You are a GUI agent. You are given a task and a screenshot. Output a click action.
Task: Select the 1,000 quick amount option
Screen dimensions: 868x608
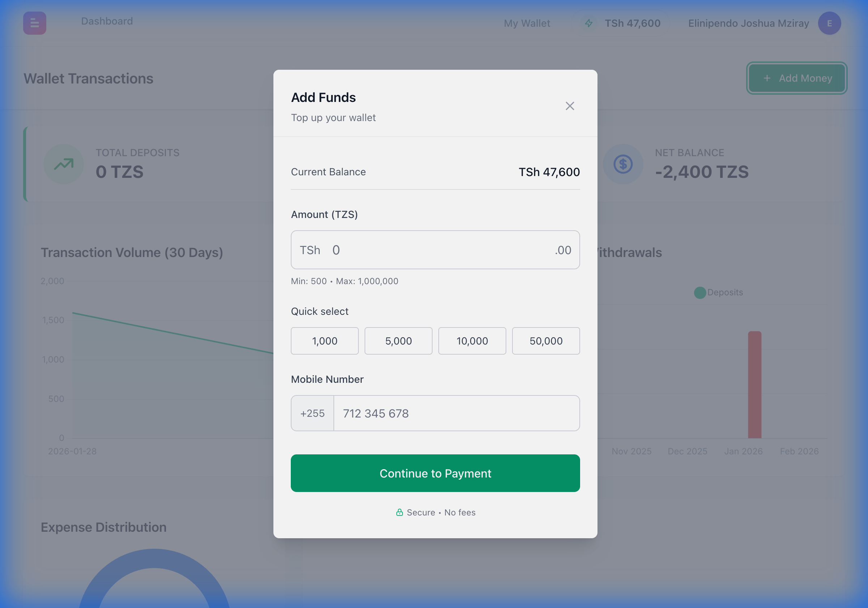click(x=324, y=341)
